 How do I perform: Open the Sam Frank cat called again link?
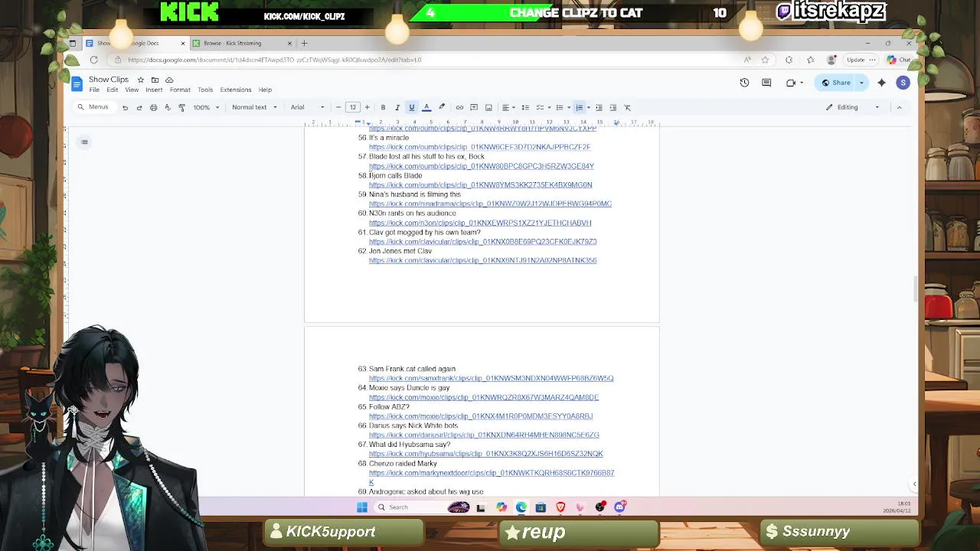coord(491,379)
